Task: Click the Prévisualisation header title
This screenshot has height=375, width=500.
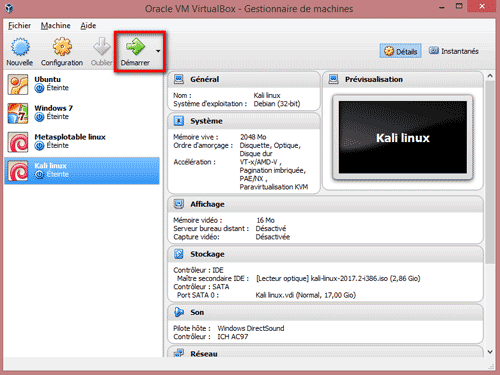Action: pyautogui.click(x=374, y=79)
